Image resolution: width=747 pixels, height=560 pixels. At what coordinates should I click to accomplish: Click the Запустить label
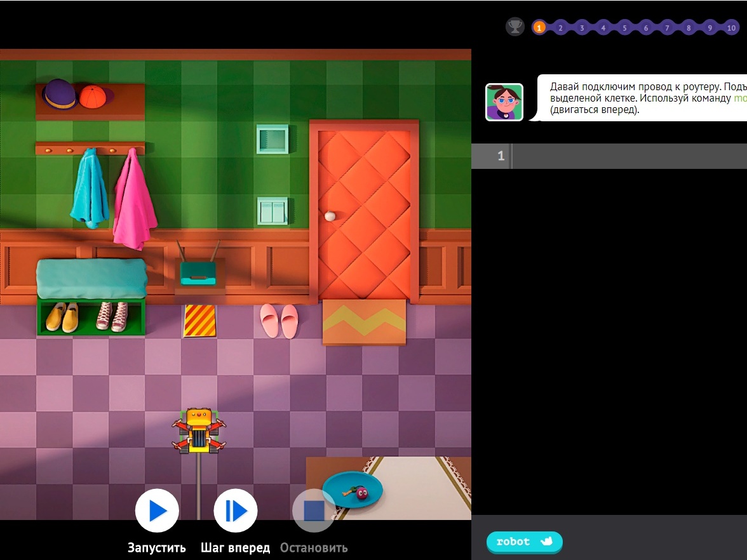(157, 548)
